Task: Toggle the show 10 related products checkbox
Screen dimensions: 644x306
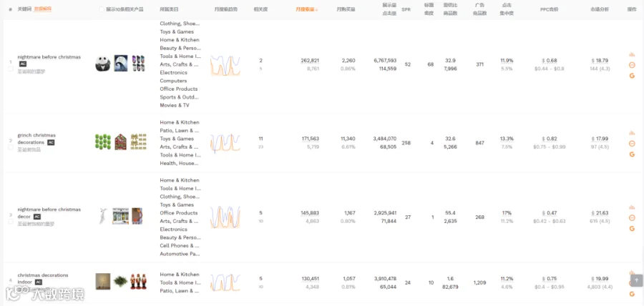Action: pos(102,9)
